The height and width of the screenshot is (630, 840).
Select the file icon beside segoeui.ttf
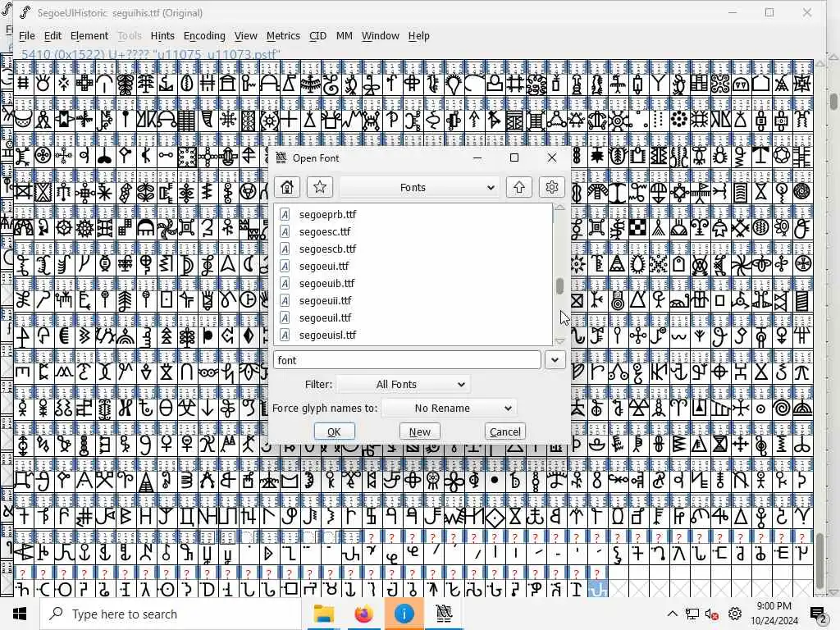coord(285,267)
